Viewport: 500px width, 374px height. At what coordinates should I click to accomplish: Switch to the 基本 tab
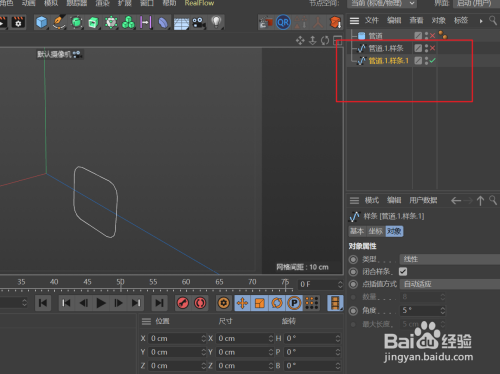click(x=357, y=231)
